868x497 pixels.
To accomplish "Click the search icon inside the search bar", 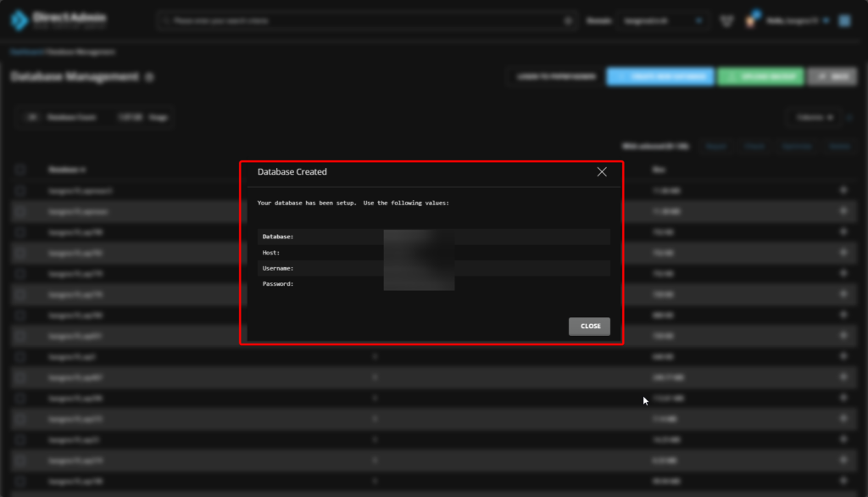I will coord(568,20).
